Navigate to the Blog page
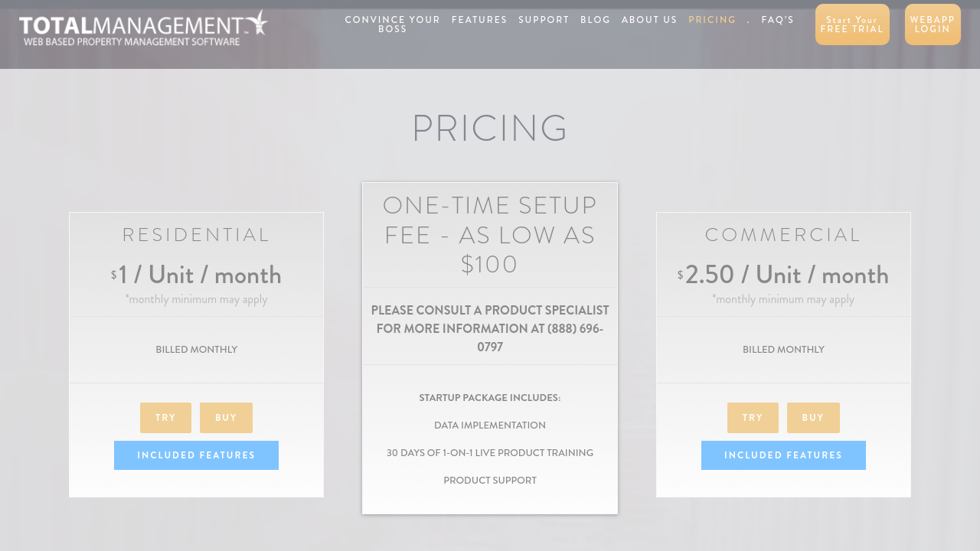 coord(595,20)
